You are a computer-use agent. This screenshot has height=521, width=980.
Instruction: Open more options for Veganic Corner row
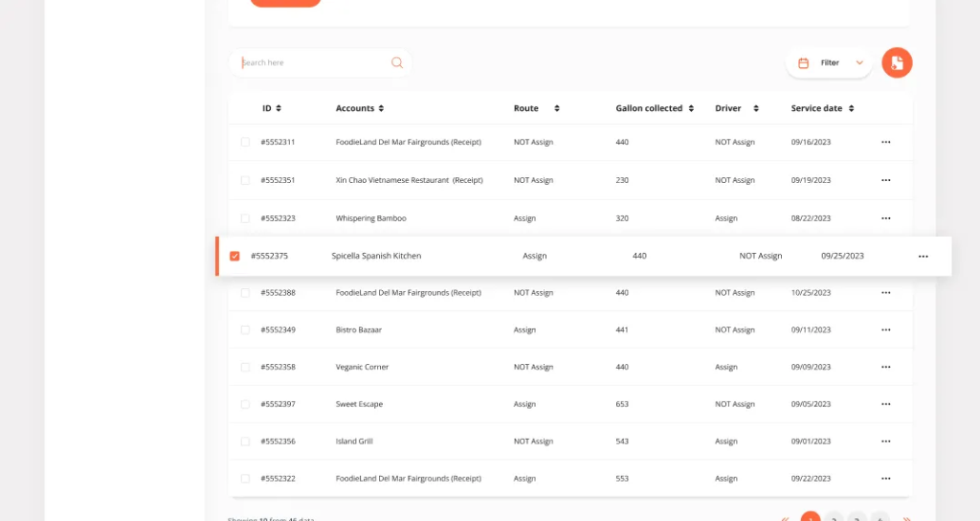tap(885, 367)
